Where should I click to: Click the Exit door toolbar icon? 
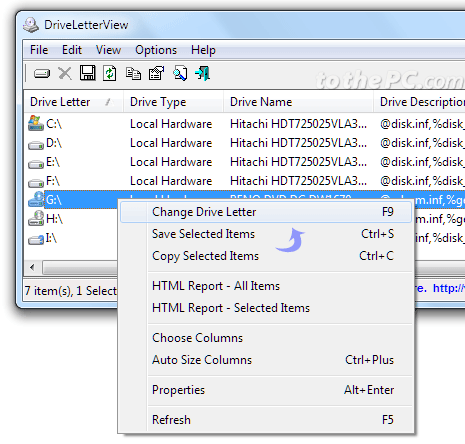pos(203,73)
